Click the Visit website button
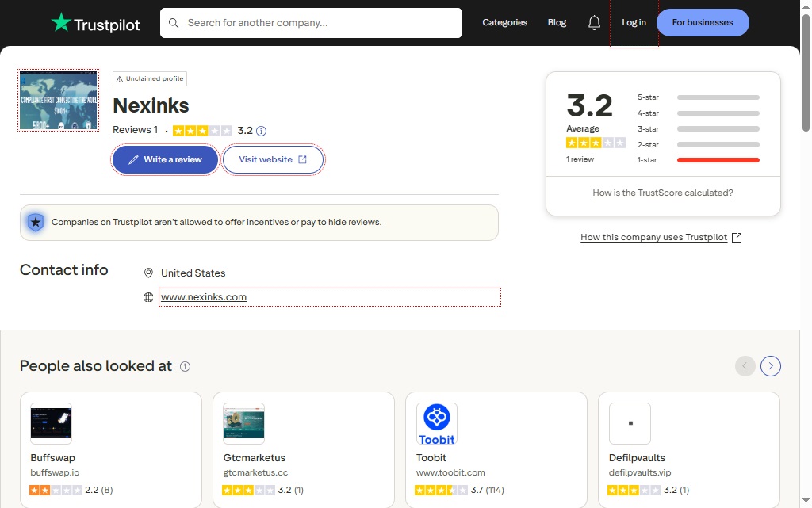This screenshot has width=812, height=508. tap(273, 159)
